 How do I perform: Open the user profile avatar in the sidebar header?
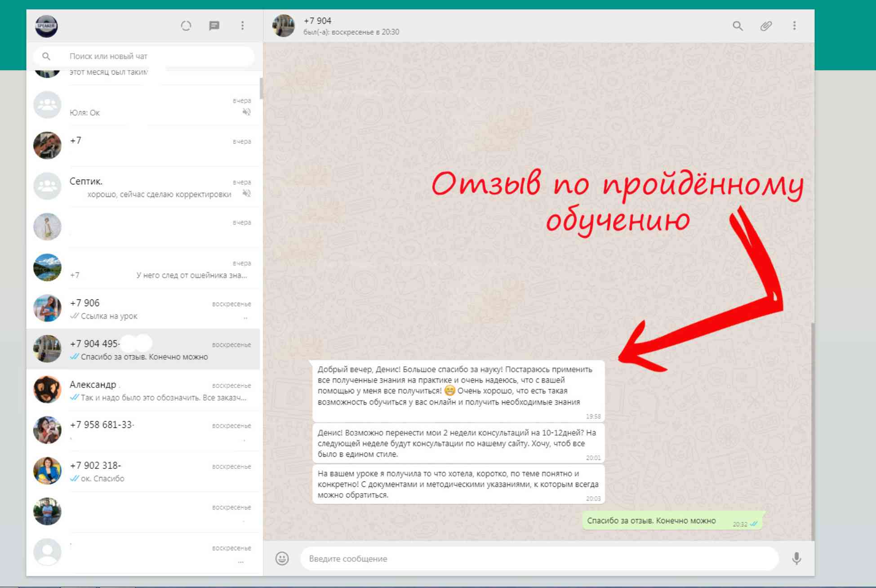coord(46,26)
